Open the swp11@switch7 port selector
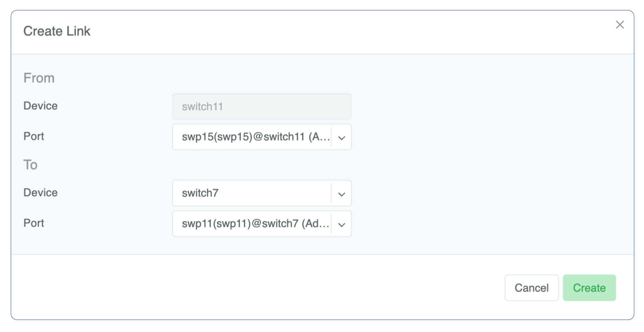The image size is (644, 332). (251, 224)
